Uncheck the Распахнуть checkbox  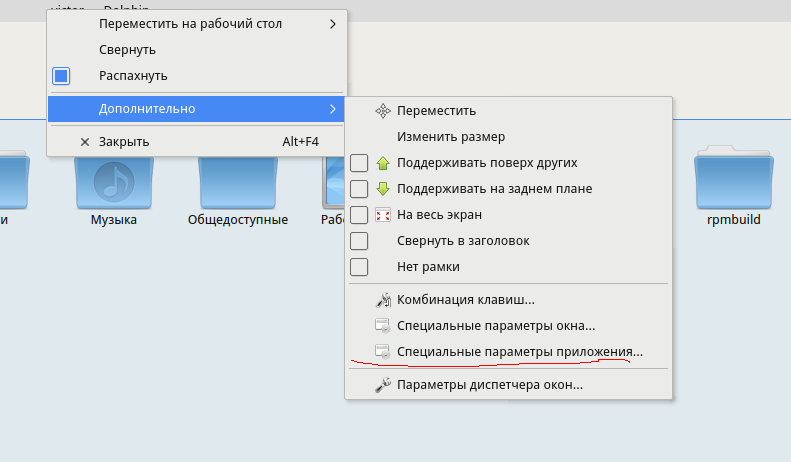point(61,76)
